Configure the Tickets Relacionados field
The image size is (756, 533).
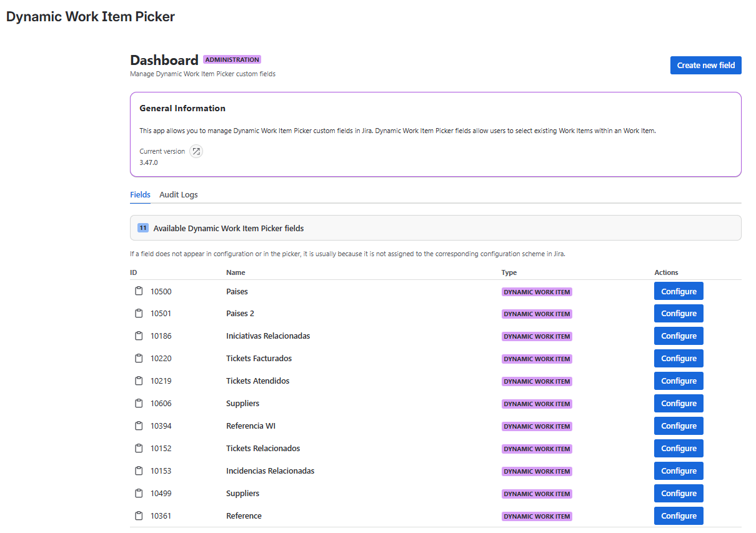tap(679, 449)
